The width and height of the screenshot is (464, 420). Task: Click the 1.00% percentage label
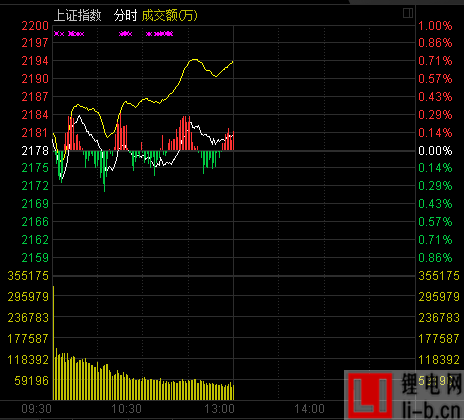435,26
